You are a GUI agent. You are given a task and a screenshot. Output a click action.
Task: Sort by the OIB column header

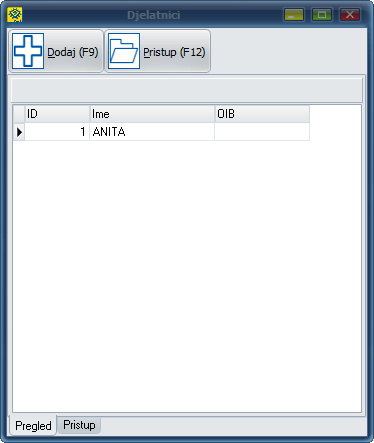[x=262, y=114]
